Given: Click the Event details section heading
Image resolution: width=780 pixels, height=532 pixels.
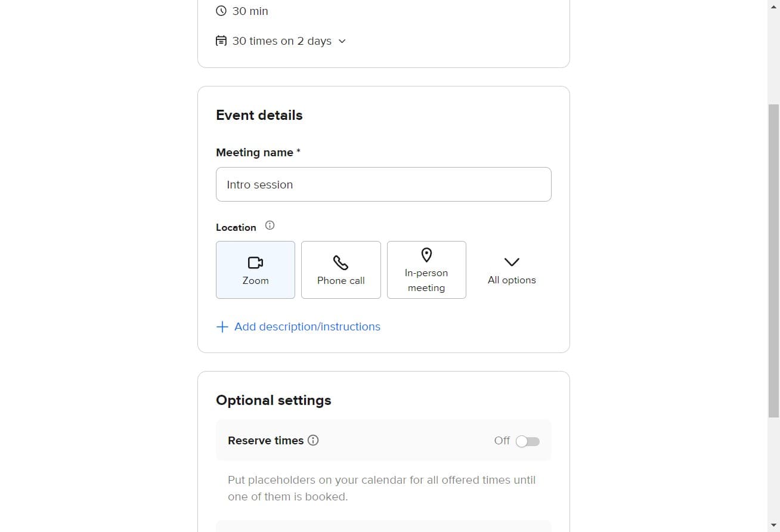Looking at the screenshot, I should tap(259, 115).
